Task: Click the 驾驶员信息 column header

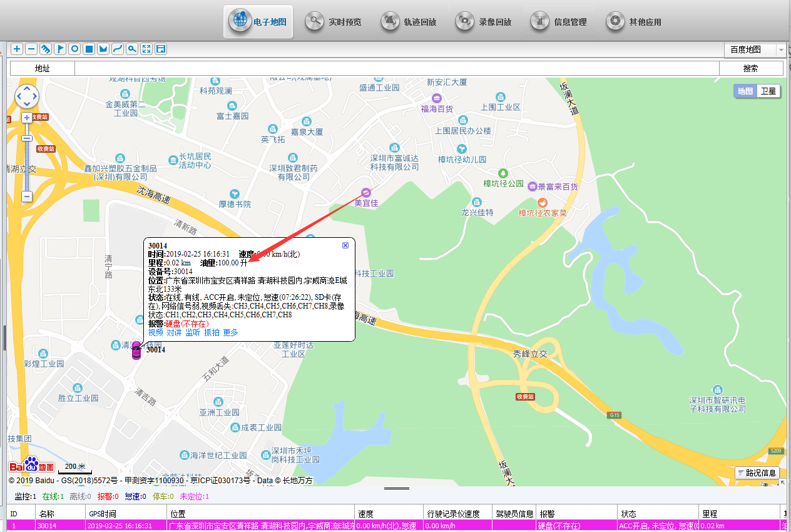Action: pyautogui.click(x=514, y=513)
